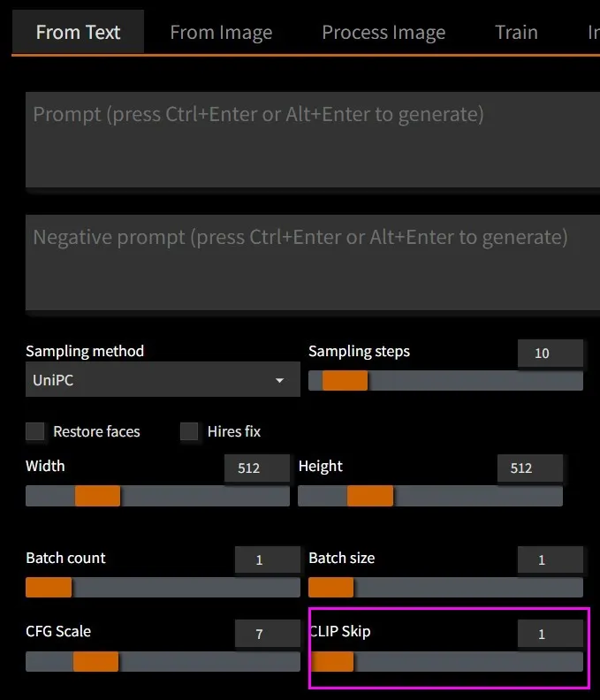Select the Height value field
600x700 pixels.
tap(529, 468)
